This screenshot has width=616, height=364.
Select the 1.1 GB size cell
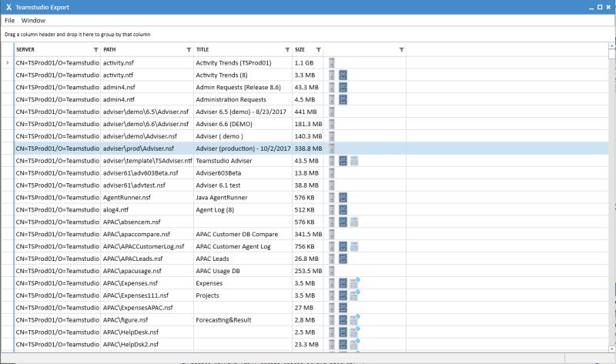[x=308, y=63]
